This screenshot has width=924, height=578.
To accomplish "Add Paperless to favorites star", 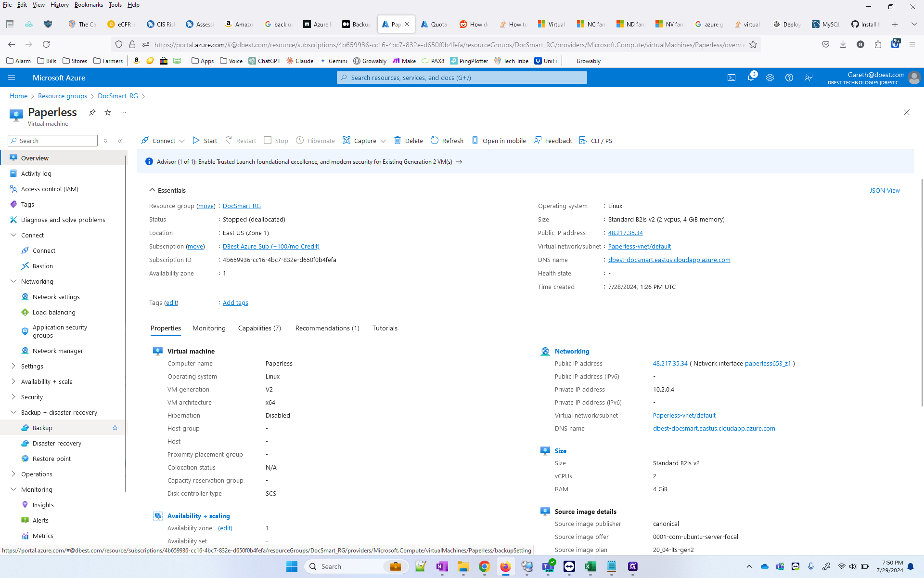I will coord(108,112).
